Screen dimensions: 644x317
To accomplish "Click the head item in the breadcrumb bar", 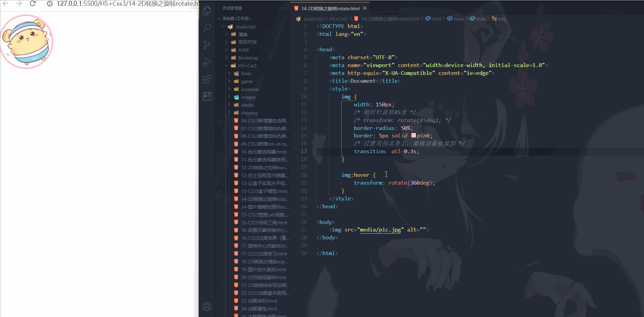I will coord(458,19).
